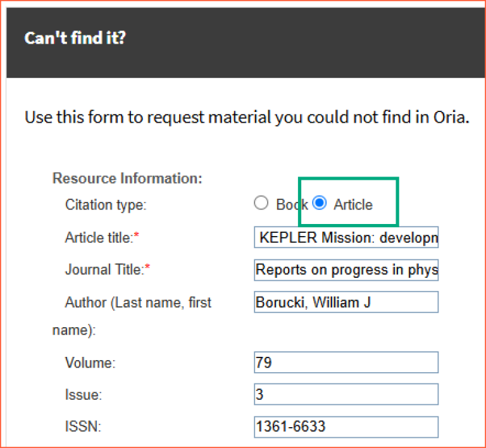The width and height of the screenshot is (486, 448).
Task: Click the "Article title:" field label
Action: click(101, 237)
